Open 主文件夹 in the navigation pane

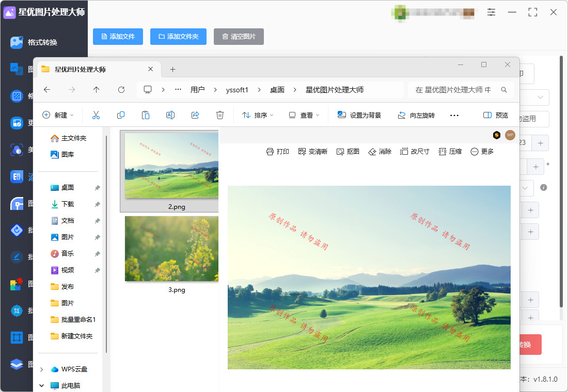coord(69,138)
